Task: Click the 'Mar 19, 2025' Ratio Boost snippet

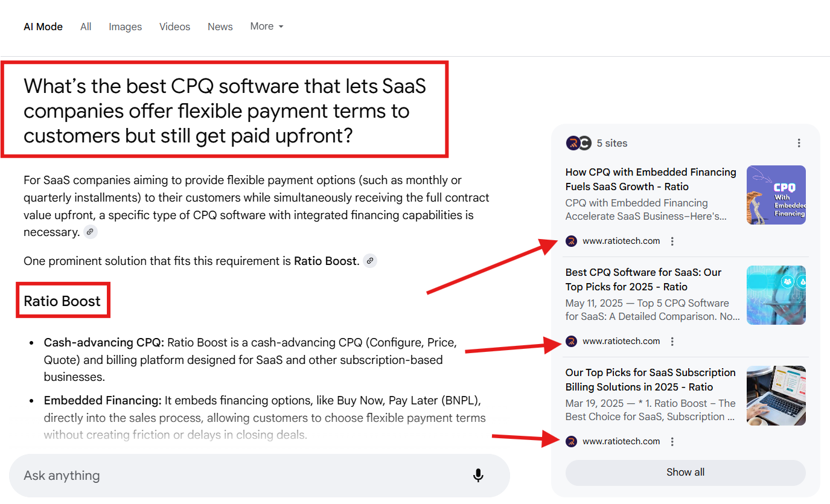Action: [x=651, y=410]
